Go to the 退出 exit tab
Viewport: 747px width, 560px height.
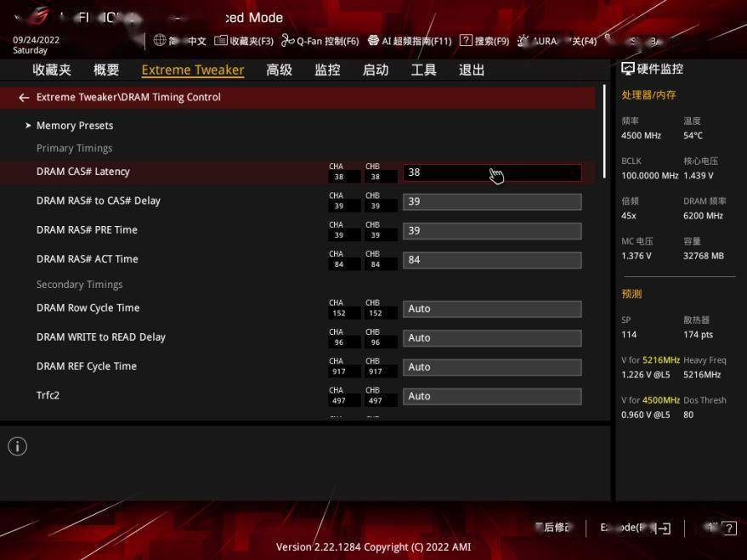(472, 70)
